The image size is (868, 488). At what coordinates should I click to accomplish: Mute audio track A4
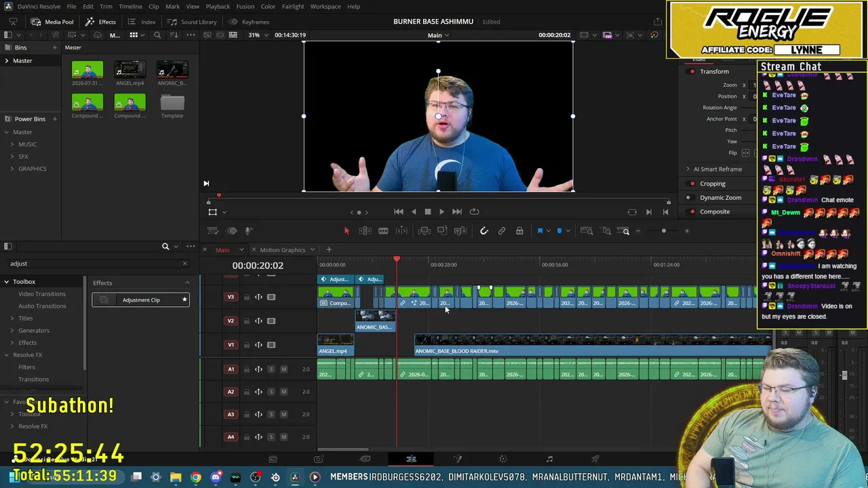coord(283,437)
